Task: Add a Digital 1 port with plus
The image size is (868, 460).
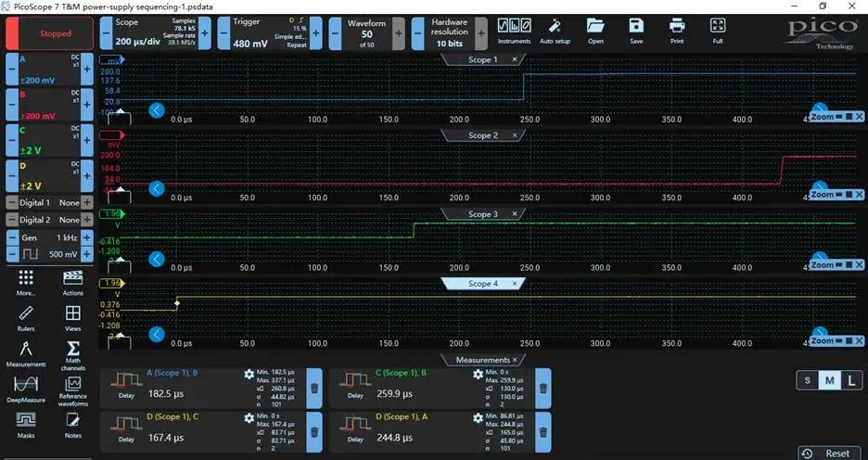Action: coord(87,202)
